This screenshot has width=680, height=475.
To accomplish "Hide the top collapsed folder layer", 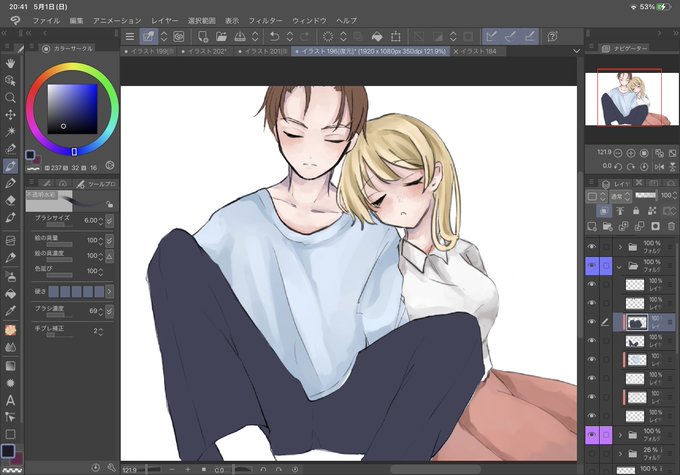I will tap(592, 246).
